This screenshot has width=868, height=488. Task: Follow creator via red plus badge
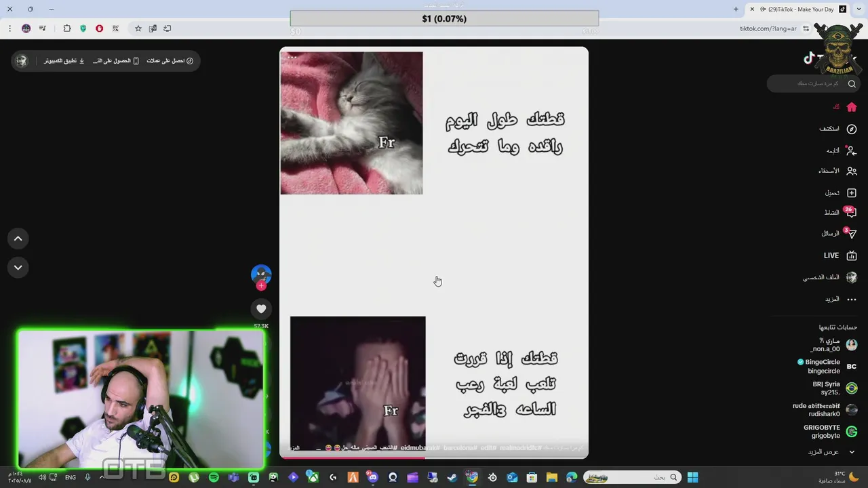(261, 286)
